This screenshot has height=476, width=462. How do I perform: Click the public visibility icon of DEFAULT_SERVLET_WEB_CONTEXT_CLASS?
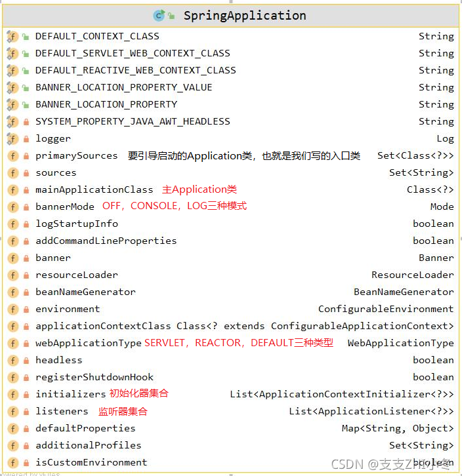[26, 54]
